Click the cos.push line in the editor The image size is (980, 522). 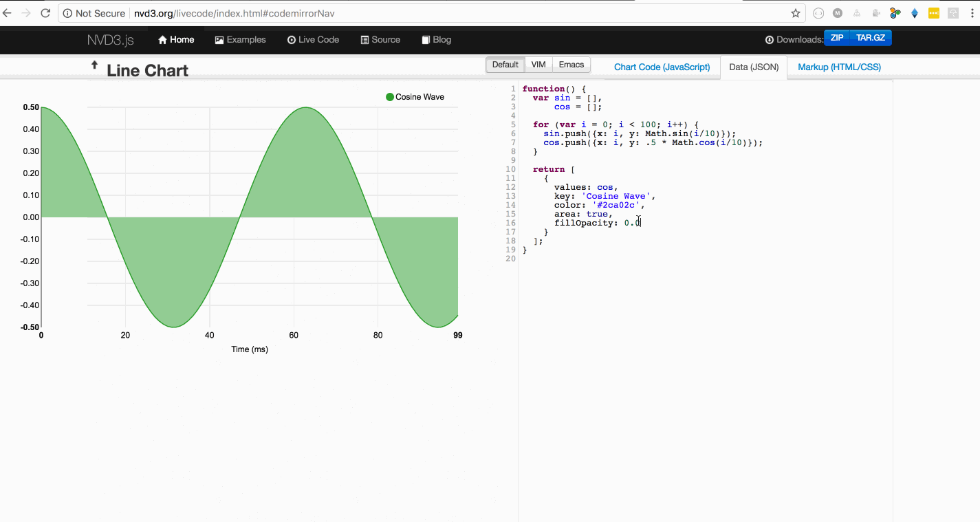653,142
